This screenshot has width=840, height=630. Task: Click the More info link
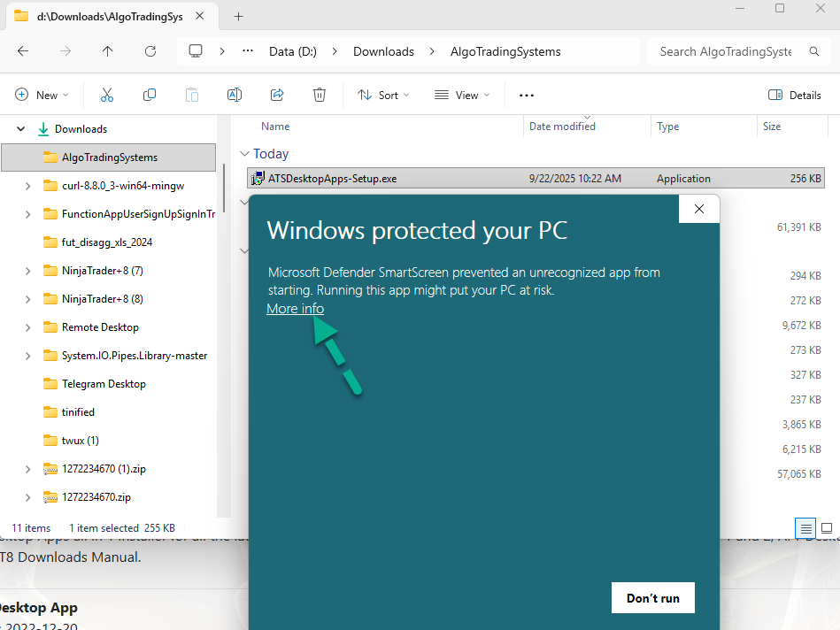tap(295, 309)
